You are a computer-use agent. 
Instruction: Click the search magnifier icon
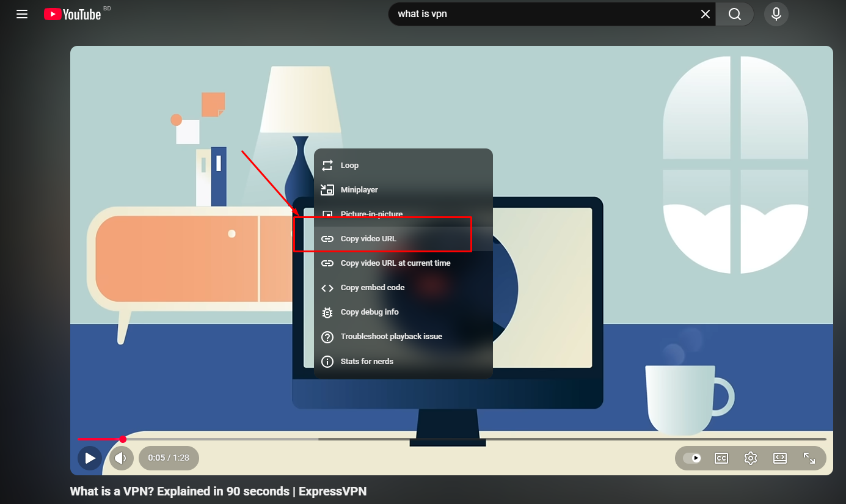click(734, 13)
